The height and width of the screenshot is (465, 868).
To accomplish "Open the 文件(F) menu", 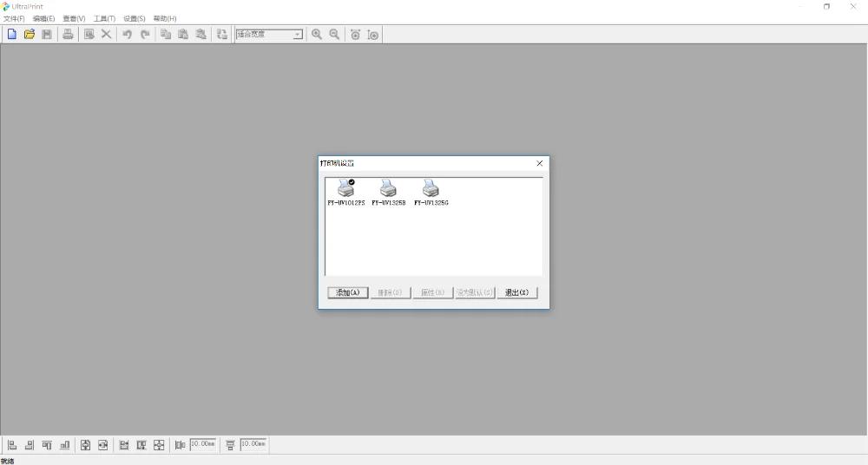I will [x=14, y=18].
